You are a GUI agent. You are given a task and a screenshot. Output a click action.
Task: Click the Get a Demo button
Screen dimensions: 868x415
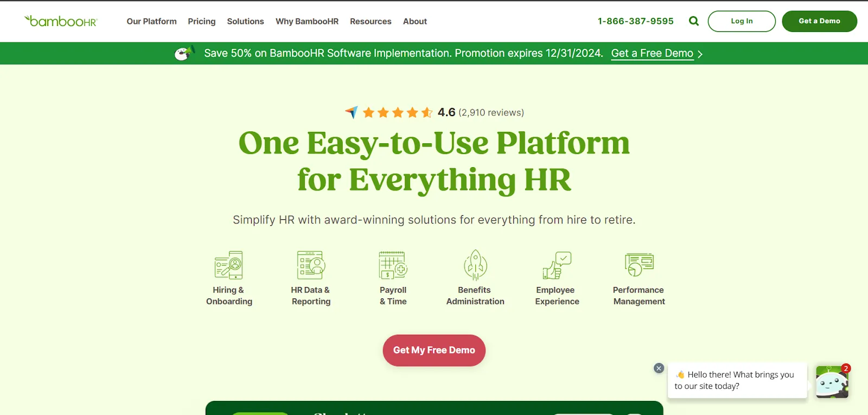pyautogui.click(x=819, y=21)
